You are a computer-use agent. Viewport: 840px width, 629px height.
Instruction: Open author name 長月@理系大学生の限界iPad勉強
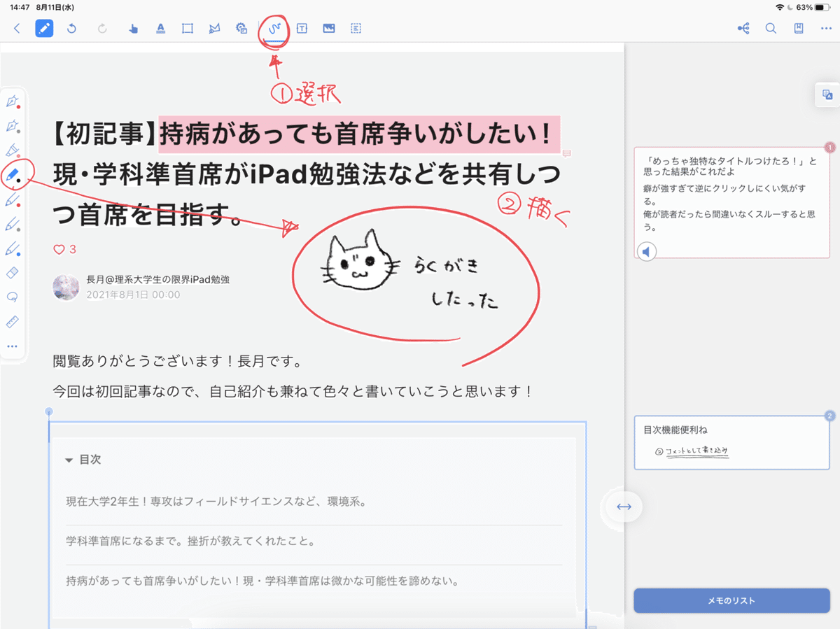[x=157, y=279]
